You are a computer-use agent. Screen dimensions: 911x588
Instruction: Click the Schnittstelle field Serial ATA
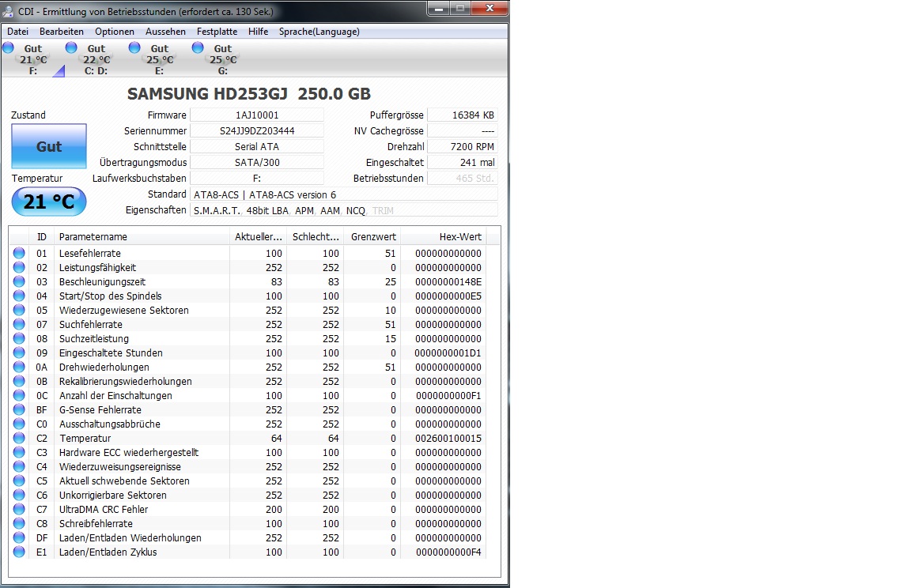[257, 146]
